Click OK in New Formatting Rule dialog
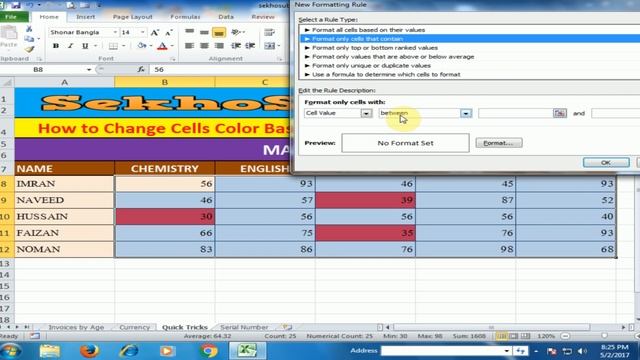This screenshot has height=360, width=640. [x=606, y=162]
